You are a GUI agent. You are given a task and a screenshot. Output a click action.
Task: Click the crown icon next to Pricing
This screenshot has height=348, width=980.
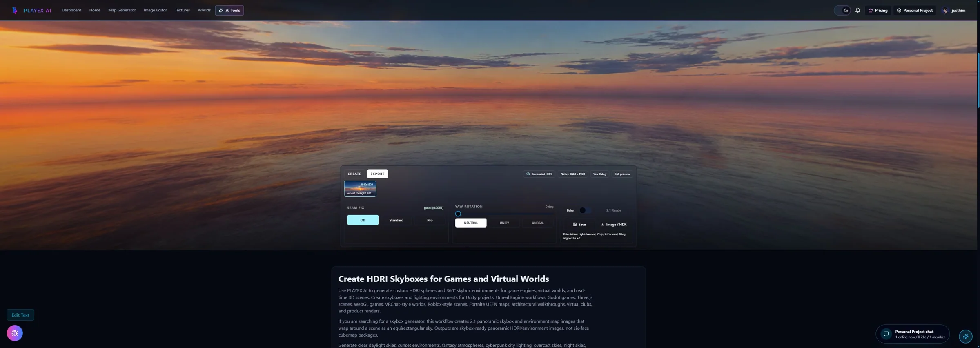(870, 11)
